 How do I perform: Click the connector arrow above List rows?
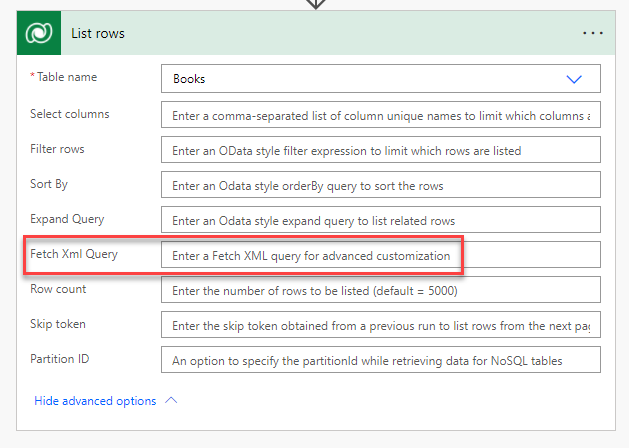314,4
